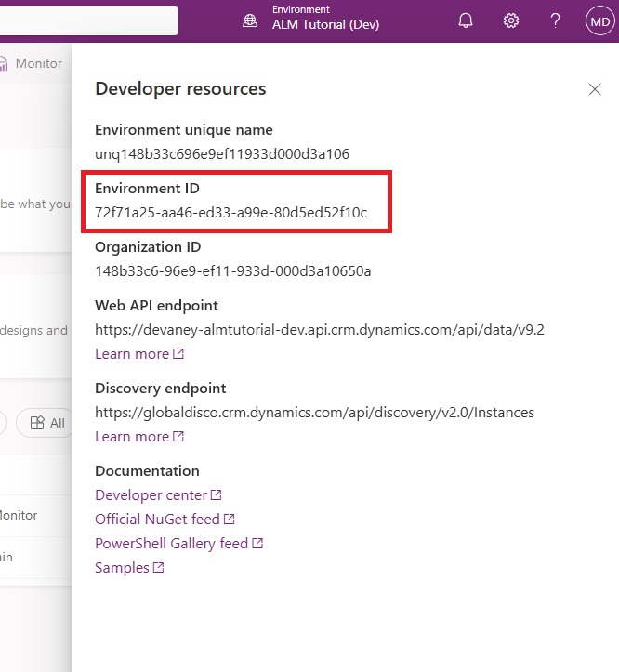Open the Samples link

(129, 568)
